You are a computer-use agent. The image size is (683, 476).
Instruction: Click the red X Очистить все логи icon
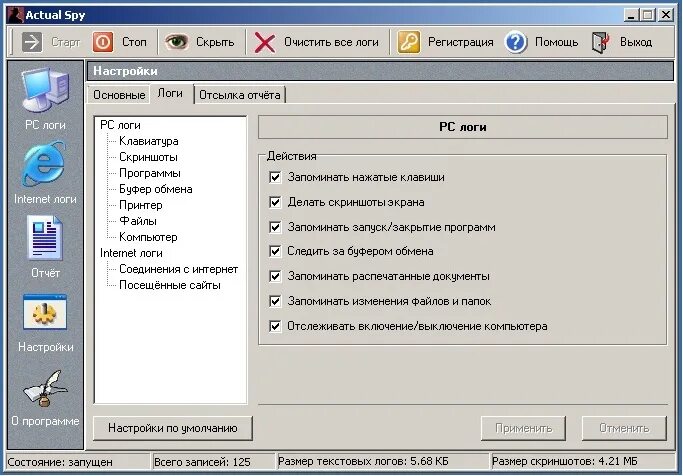point(265,43)
